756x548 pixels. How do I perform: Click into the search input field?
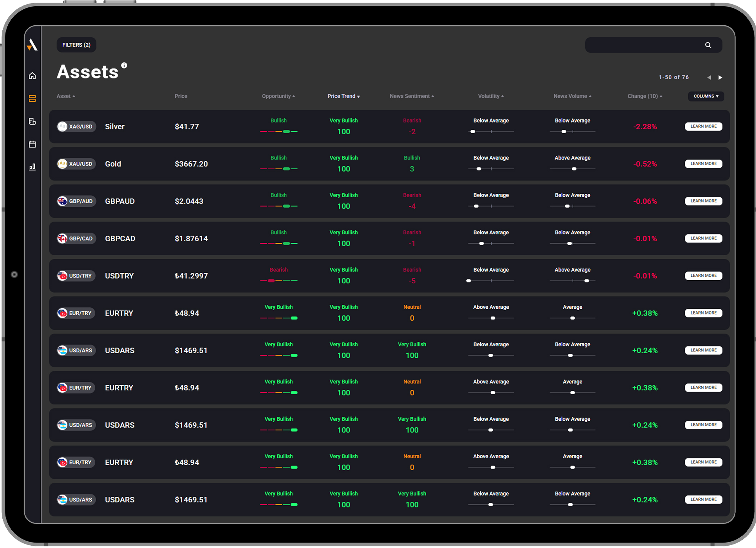tap(643, 45)
